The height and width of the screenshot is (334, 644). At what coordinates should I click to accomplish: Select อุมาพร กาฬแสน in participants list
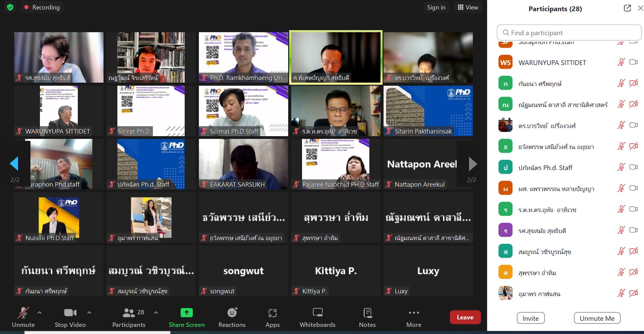pyautogui.click(x=569, y=293)
